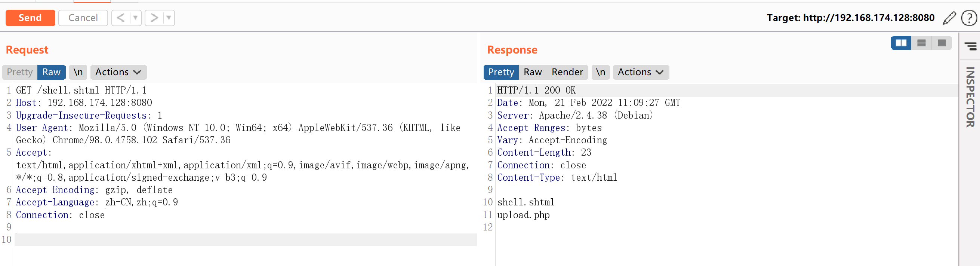Open help via the question mark icon
This screenshot has height=266, width=980.
point(968,18)
